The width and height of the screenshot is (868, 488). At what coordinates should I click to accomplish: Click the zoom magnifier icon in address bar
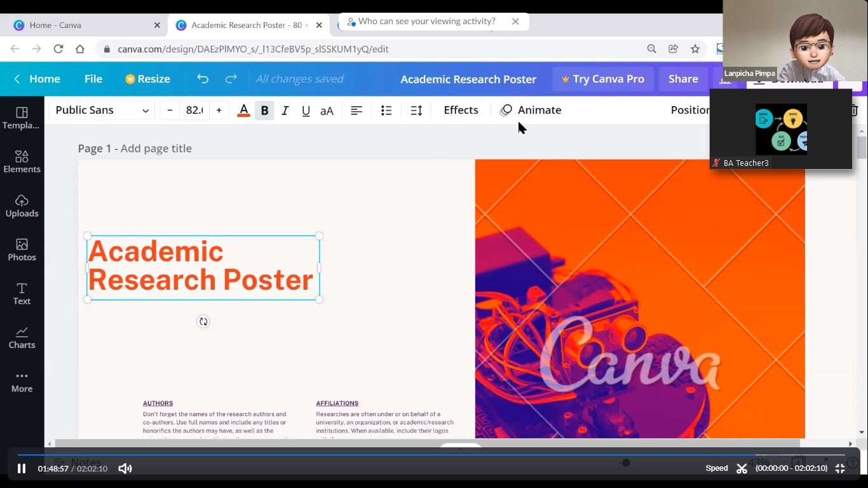(651, 49)
